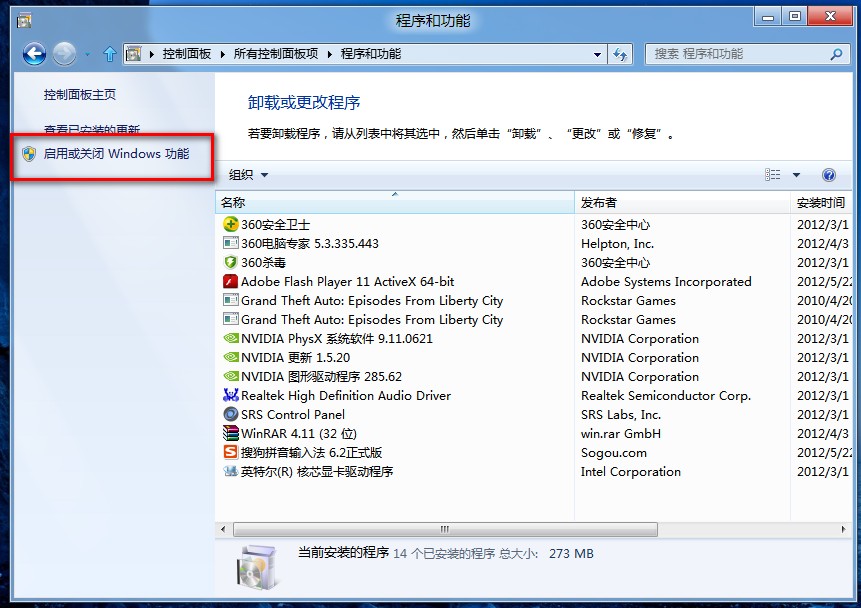The image size is (861, 608).
Task: Click the programs box icon in details pane
Action: 256,567
